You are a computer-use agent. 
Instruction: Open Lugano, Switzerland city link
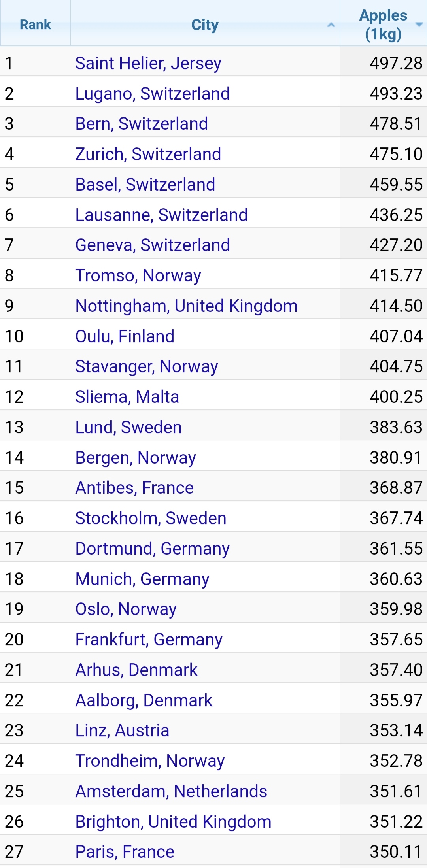coord(153,94)
